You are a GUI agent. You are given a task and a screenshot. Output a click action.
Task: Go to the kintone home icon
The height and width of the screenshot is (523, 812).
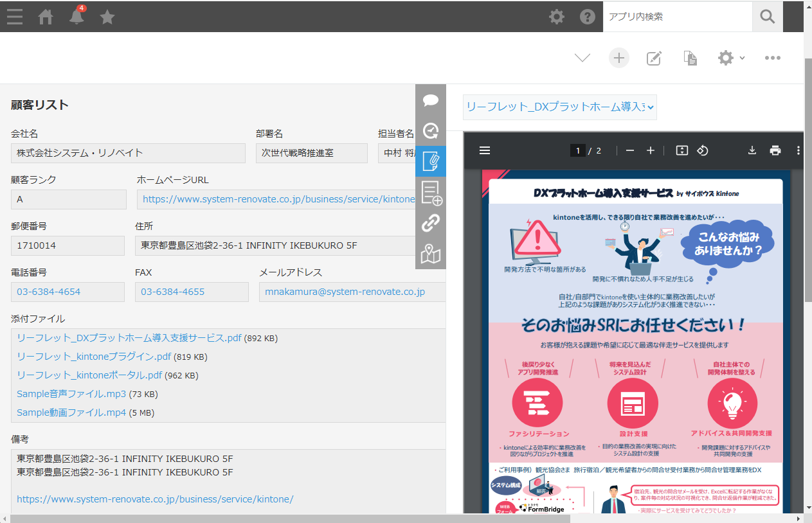click(46, 17)
